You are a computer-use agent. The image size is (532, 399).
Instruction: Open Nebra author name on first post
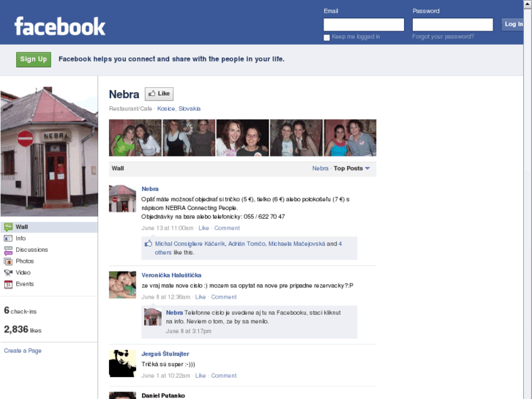point(150,189)
